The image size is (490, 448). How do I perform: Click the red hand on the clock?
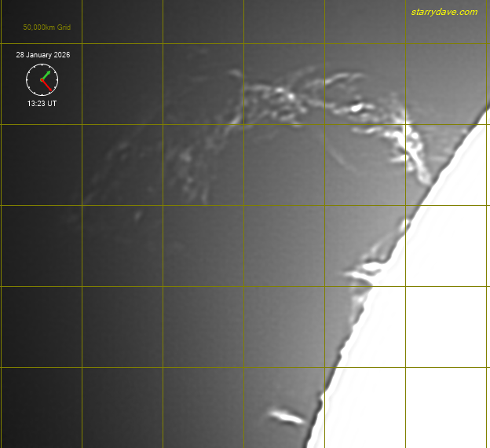(x=46, y=84)
